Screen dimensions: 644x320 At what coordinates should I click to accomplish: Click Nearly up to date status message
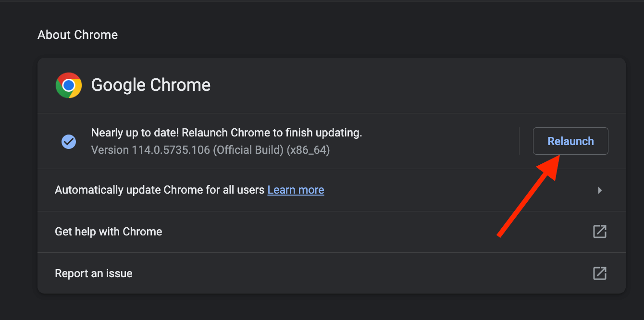point(226,133)
